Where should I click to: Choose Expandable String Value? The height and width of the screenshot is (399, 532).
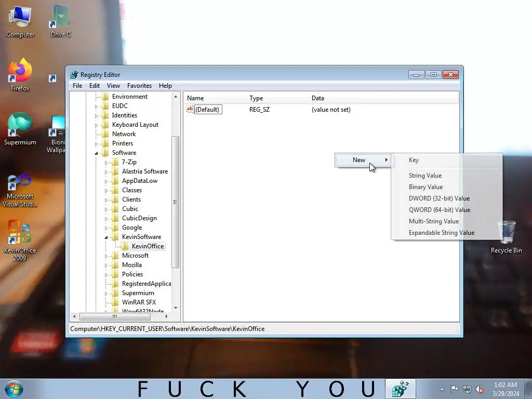point(447,233)
